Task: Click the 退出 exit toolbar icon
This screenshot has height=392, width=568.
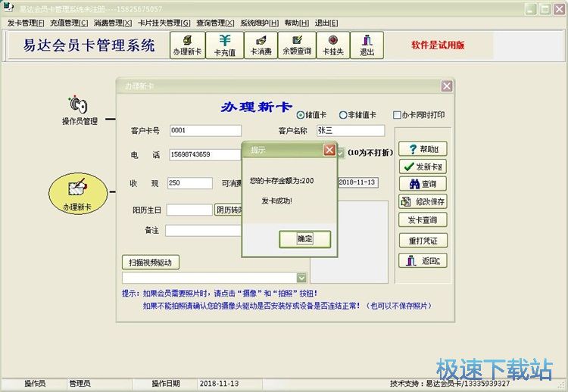Action: [367, 45]
